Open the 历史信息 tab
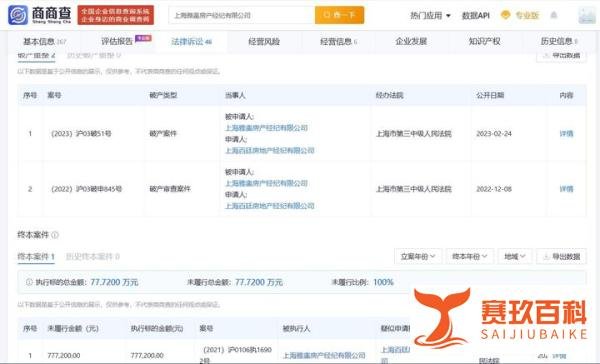The height and width of the screenshot is (364, 600). point(559,41)
